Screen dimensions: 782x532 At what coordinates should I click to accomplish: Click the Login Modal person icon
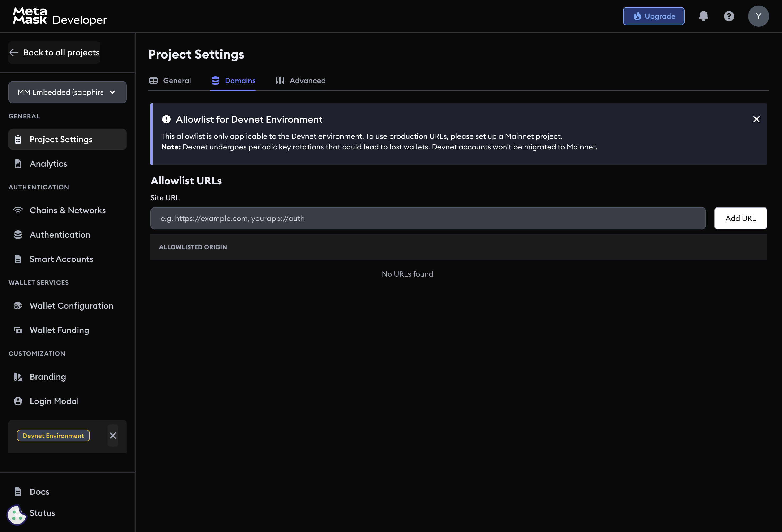(x=18, y=401)
